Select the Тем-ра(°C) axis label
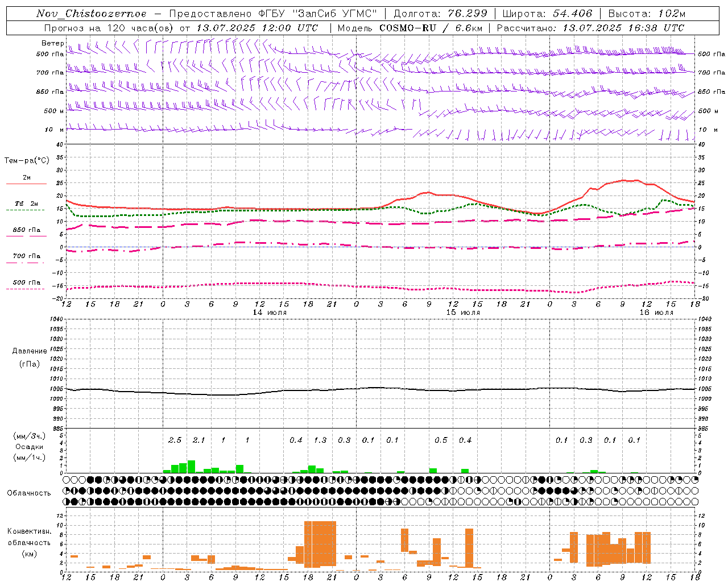The image size is (728, 582). coord(27,161)
